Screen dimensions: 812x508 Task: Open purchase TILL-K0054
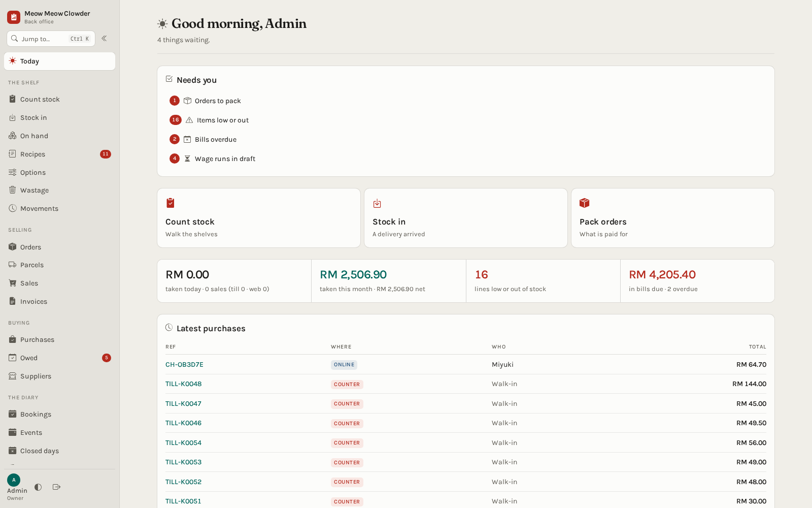[x=183, y=443]
